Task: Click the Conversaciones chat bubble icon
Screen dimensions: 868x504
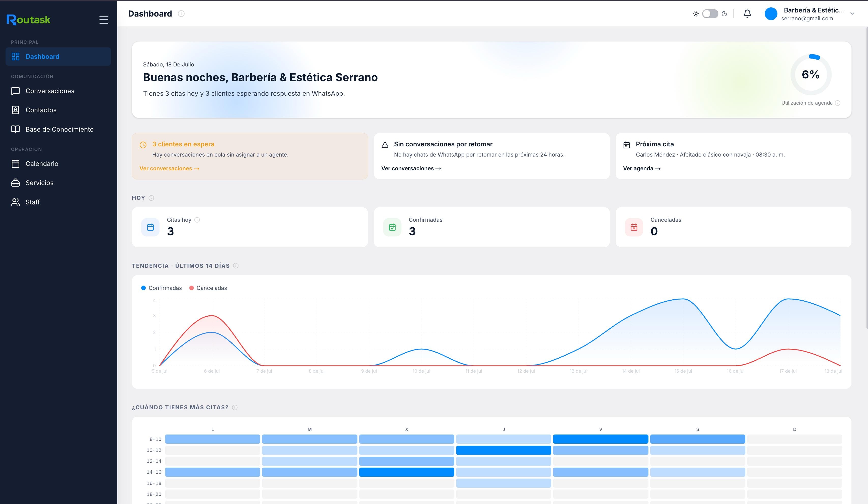Action: tap(16, 91)
